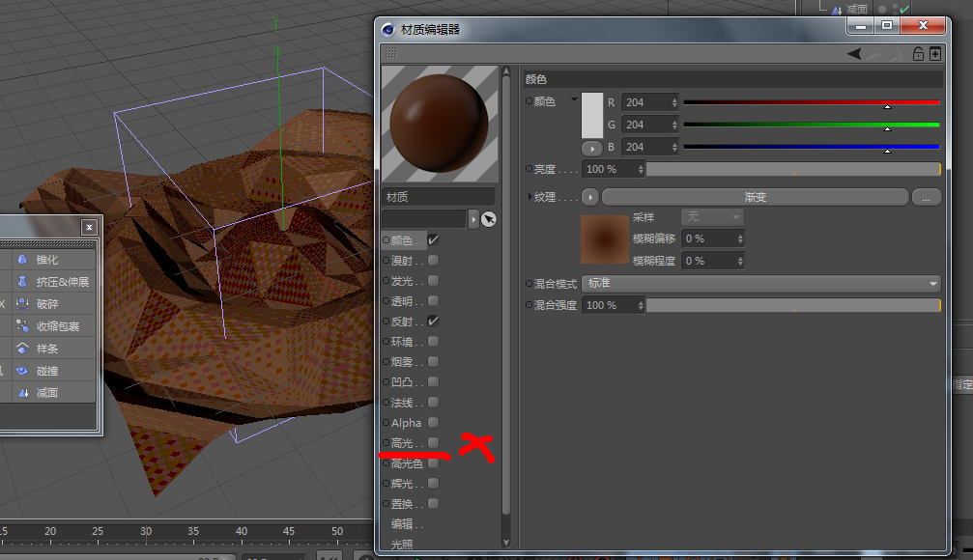
Task: Click the 混合强度 slider bar
Action: (793, 305)
